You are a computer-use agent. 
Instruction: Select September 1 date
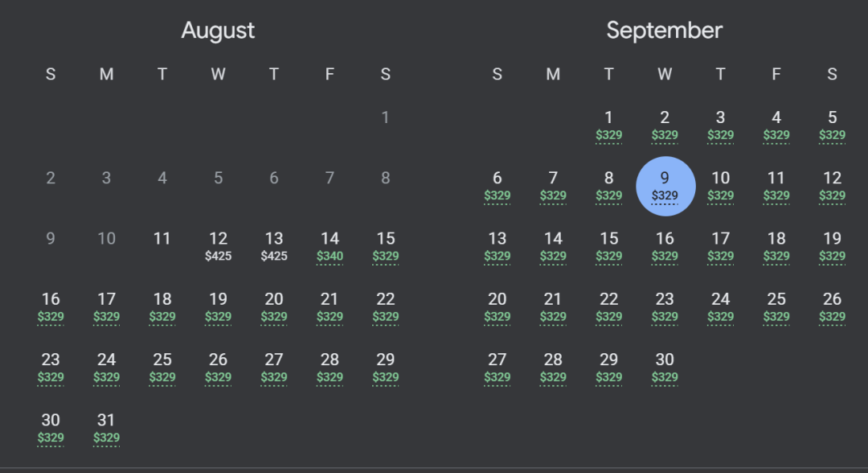coord(609,125)
